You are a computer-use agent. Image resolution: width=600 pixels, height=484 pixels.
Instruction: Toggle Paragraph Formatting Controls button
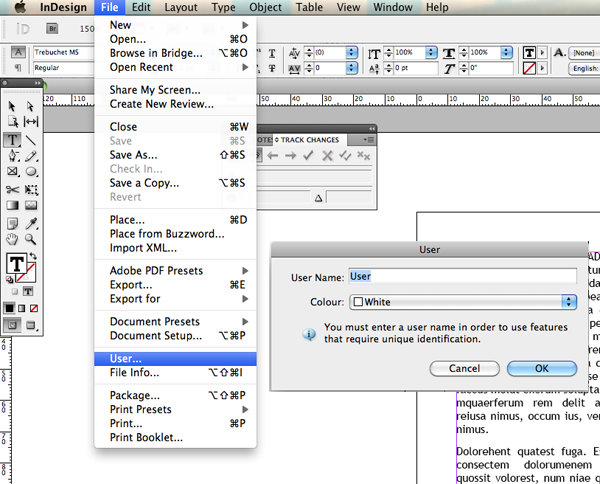click(x=18, y=68)
